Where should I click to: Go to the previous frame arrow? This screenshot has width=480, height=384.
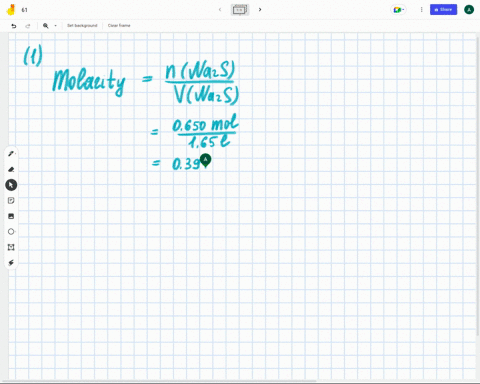pyautogui.click(x=220, y=10)
